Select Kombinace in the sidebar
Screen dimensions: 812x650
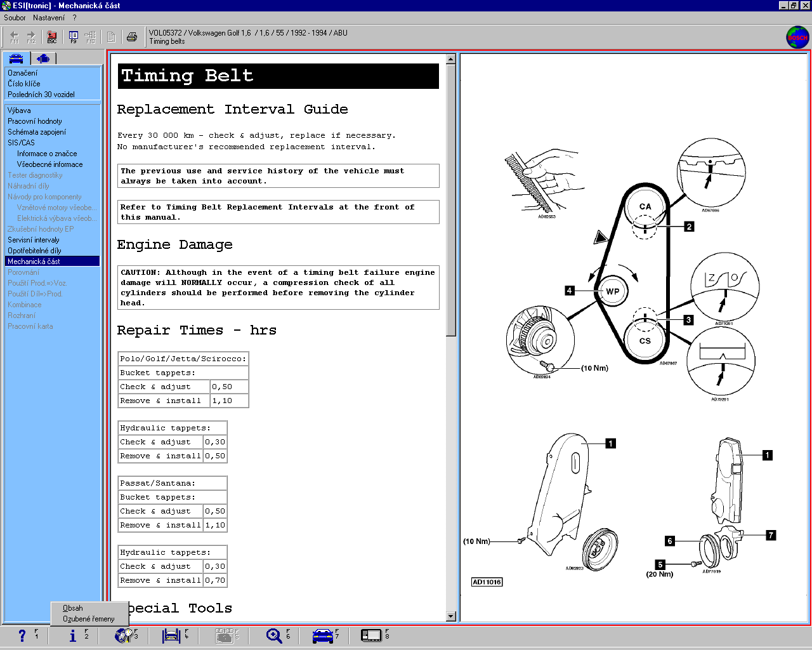coord(24,305)
